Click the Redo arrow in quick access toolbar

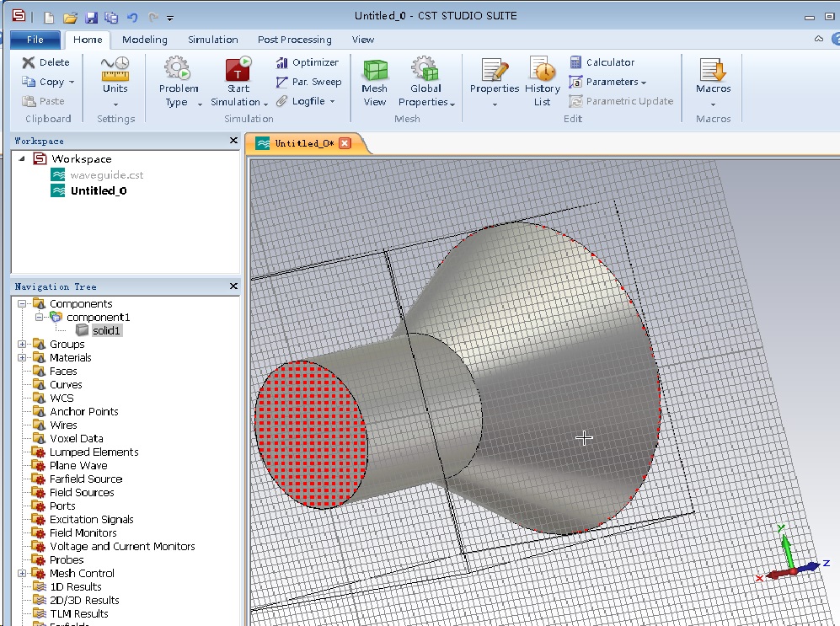pyautogui.click(x=153, y=18)
